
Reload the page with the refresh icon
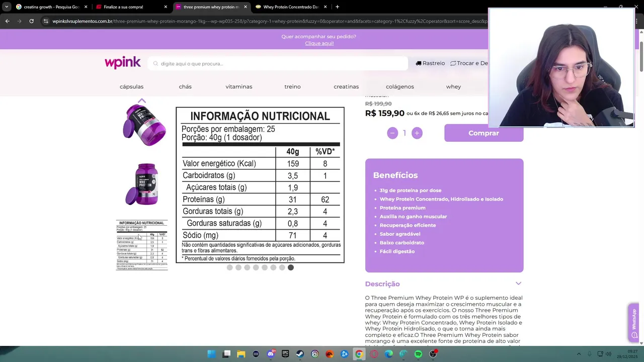(31, 21)
